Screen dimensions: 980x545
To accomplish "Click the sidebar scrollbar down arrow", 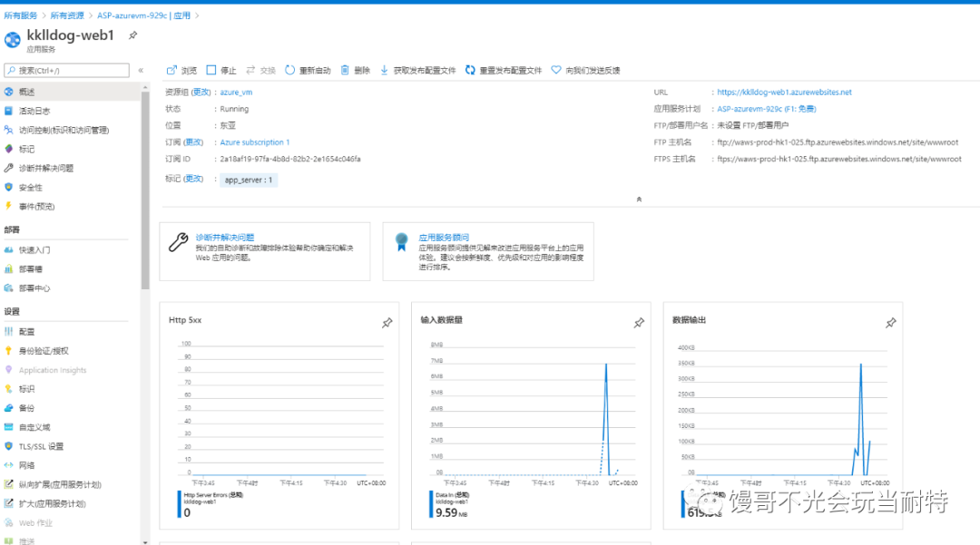I will 145,541.
